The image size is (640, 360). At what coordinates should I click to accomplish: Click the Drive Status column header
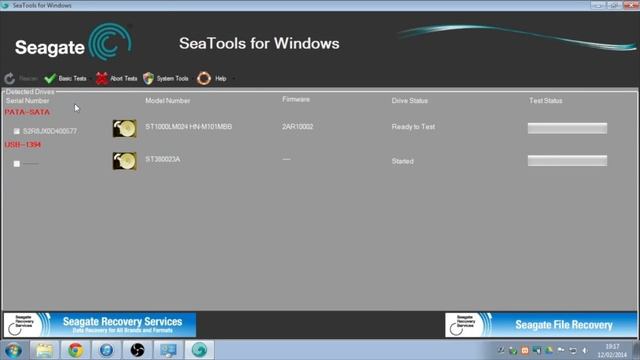coord(409,100)
